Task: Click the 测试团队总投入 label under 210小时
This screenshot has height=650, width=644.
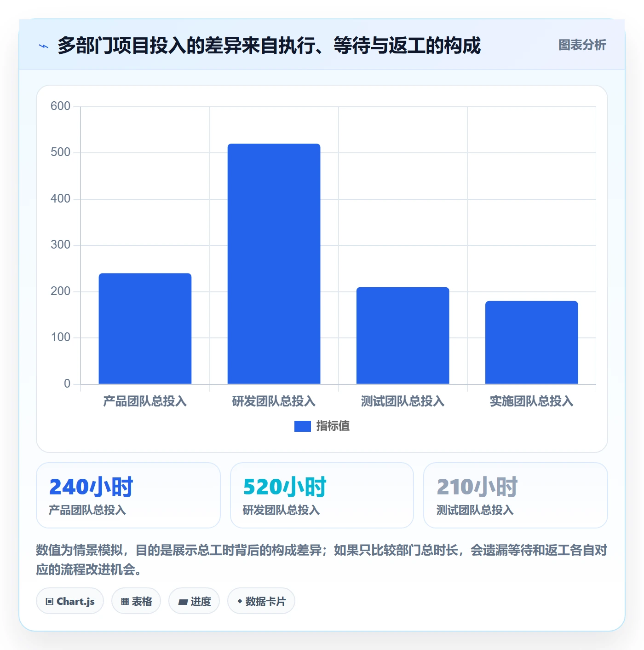Action: coord(475,510)
